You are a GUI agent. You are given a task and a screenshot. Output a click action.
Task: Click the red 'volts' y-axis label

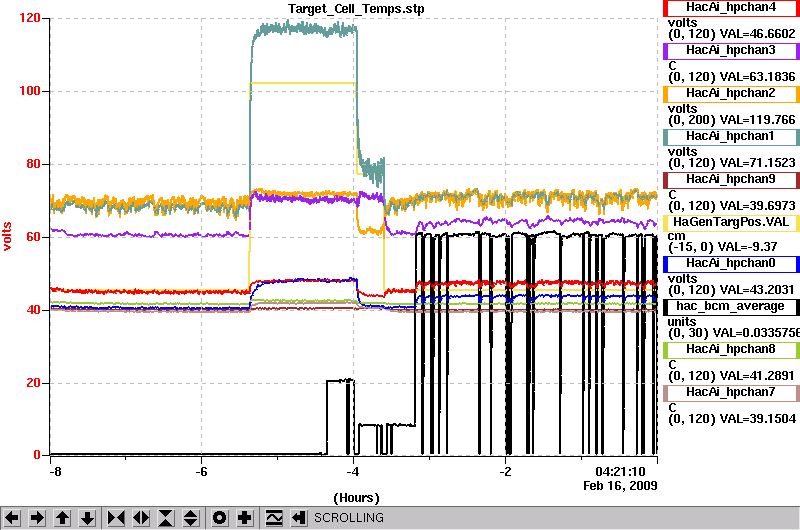pos(7,236)
